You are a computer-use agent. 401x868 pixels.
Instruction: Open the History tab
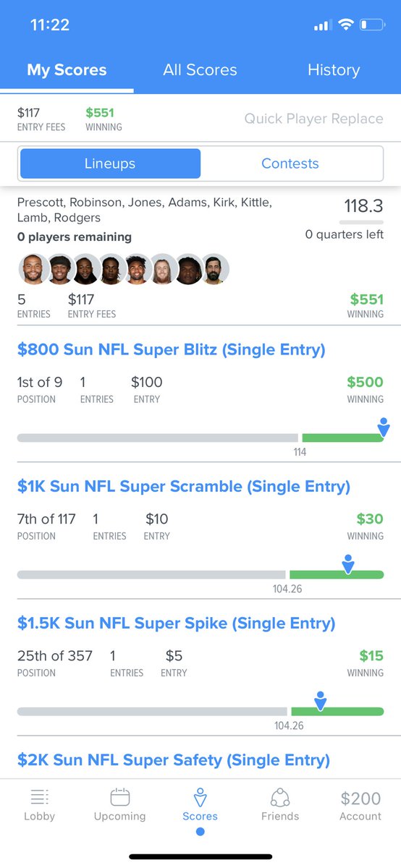[x=334, y=70]
